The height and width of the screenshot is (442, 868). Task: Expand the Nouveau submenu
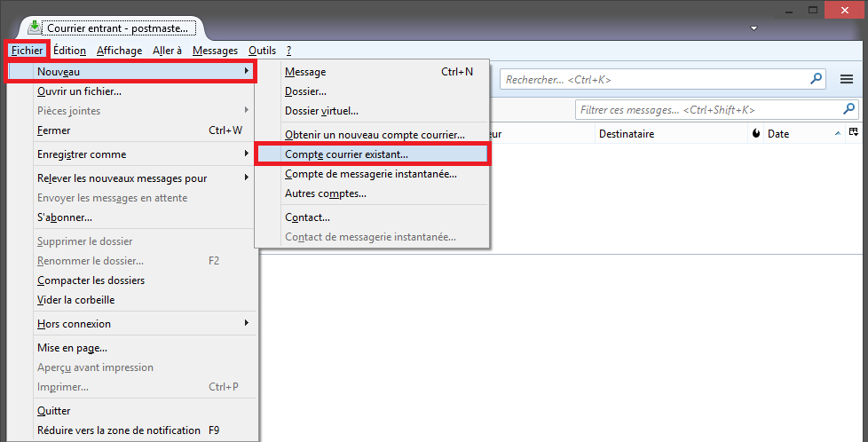[x=131, y=72]
